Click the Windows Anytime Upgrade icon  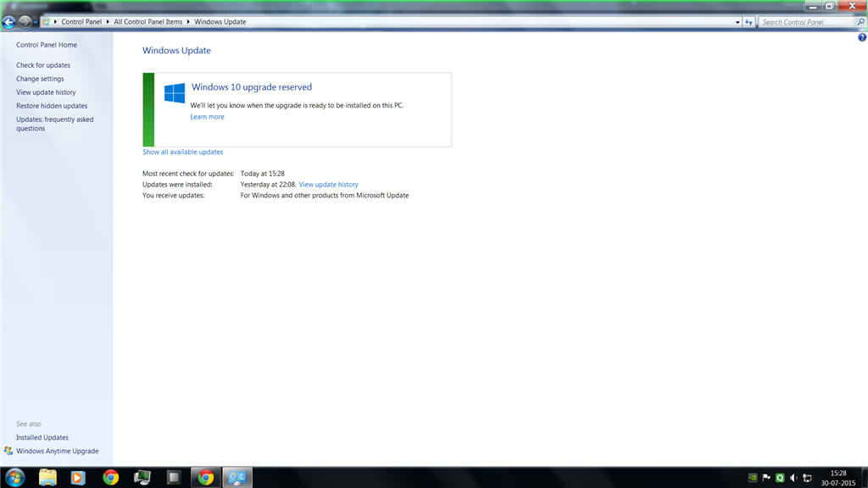point(8,451)
